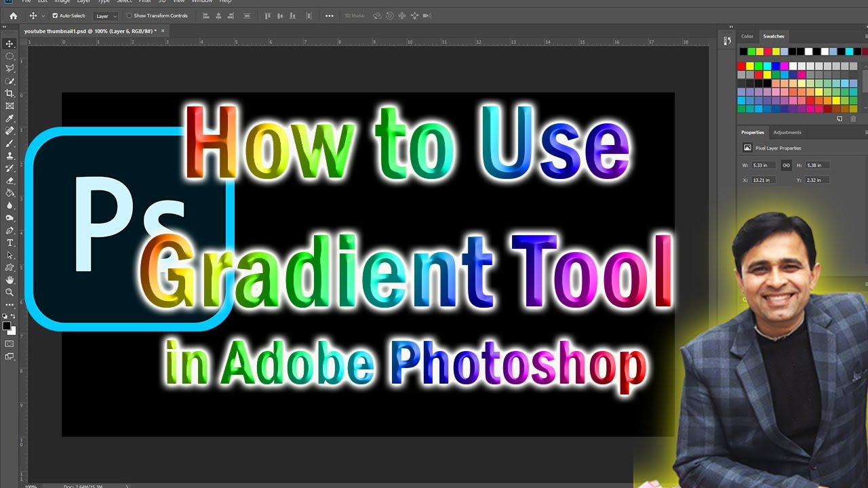Image resolution: width=868 pixels, height=488 pixels.
Task: Click the Y position field 2.32 in
Action: click(x=817, y=180)
